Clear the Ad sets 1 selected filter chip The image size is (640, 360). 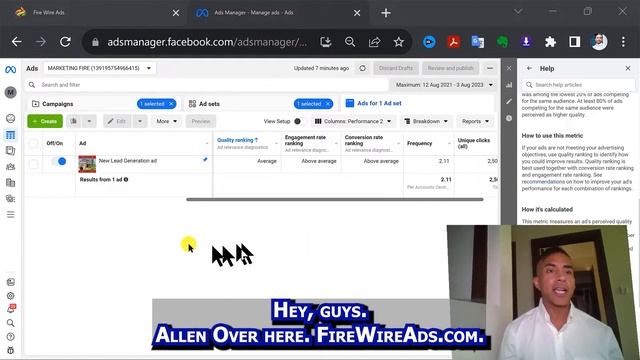(328, 104)
